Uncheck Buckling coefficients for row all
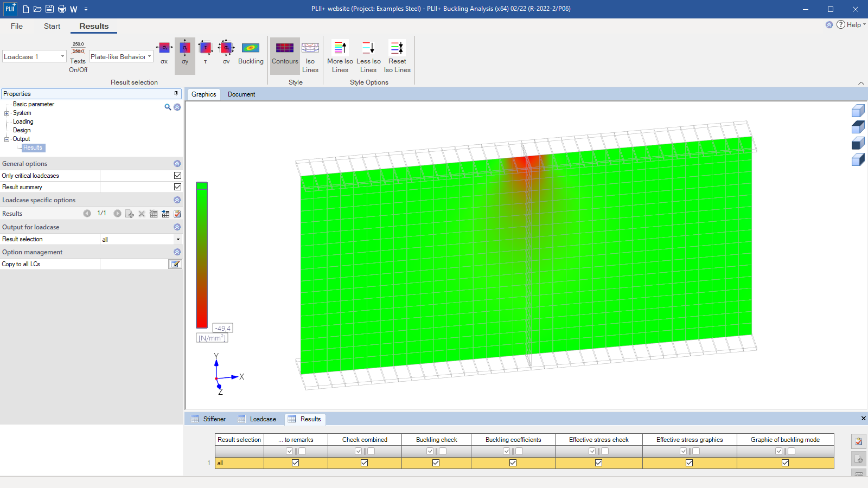Image resolution: width=868 pixels, height=488 pixels. (x=513, y=463)
